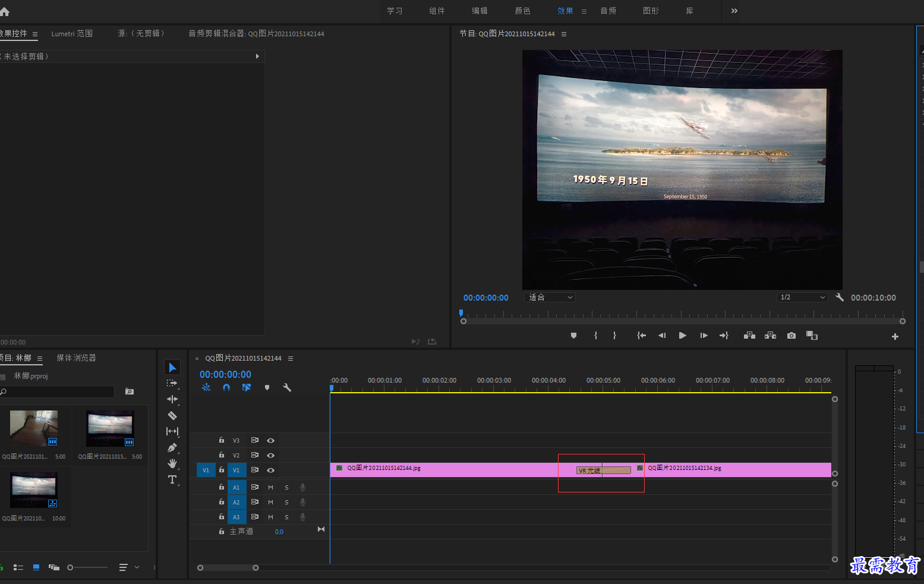
Task: Select the Slip tool
Action: point(172,431)
